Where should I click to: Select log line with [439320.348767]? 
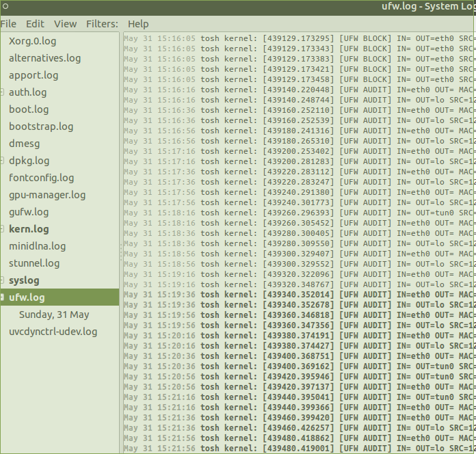point(300,284)
